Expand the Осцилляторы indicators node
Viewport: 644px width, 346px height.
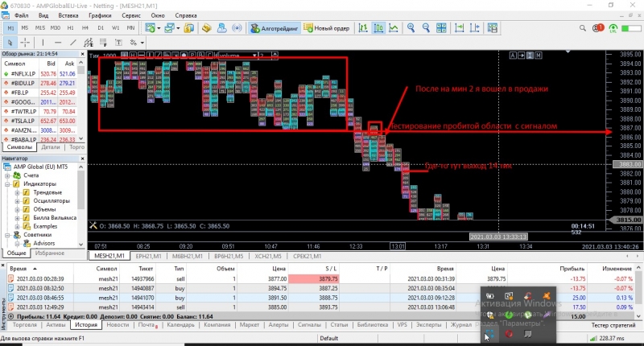(x=17, y=200)
